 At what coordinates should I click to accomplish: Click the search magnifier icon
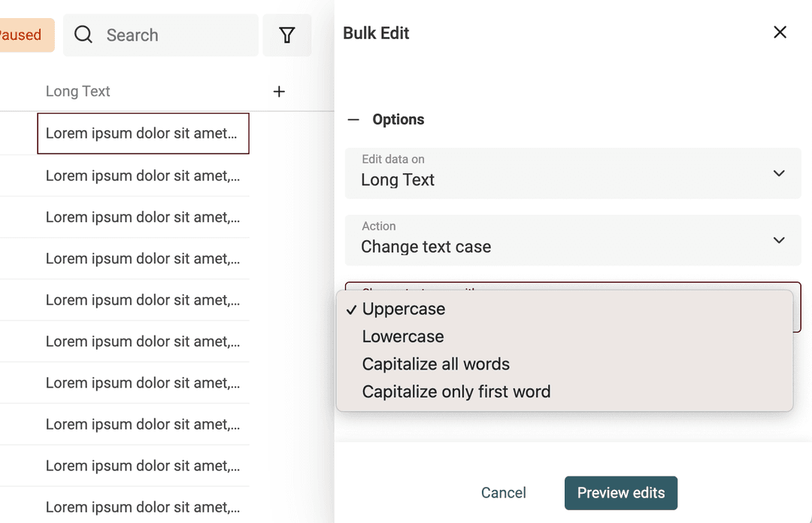[x=83, y=35]
